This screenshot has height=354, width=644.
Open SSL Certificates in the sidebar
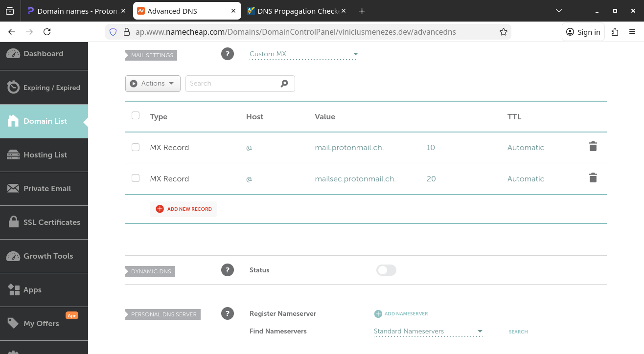click(x=44, y=222)
